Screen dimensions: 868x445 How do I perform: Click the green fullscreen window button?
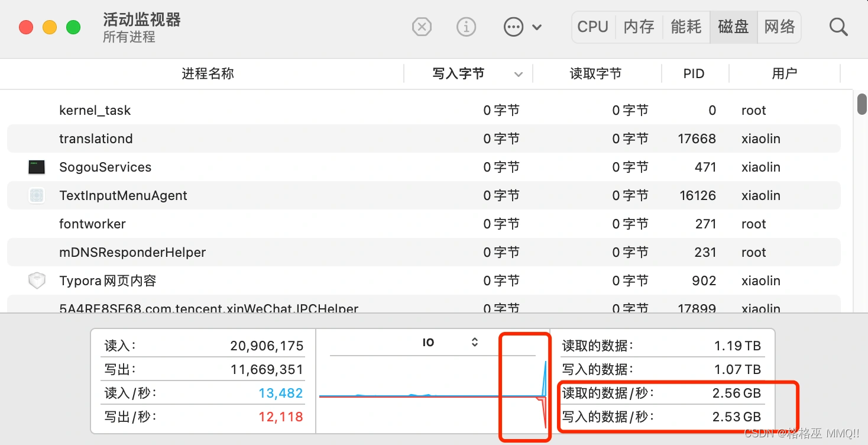pos(73,27)
